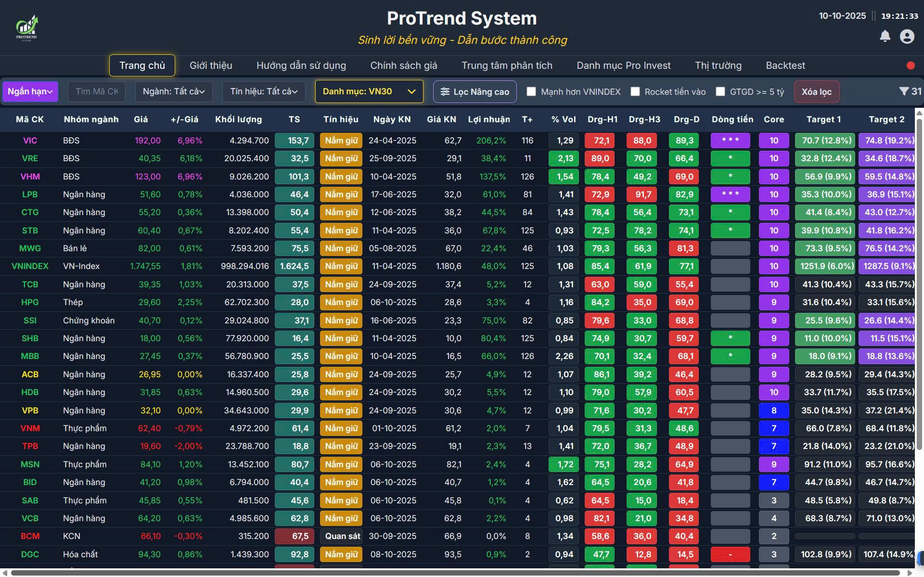Click the Tìm Mã CK search field
This screenshot has height=577, width=924.
click(96, 91)
